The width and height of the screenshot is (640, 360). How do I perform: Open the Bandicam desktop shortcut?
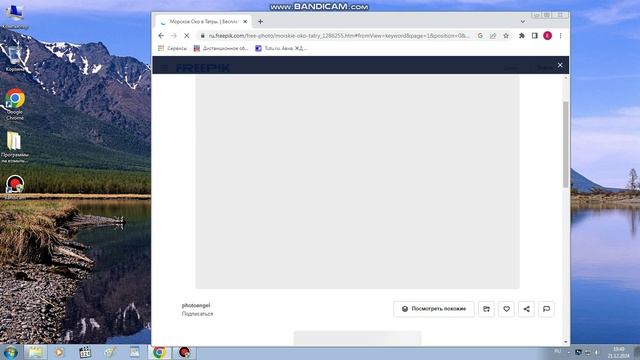coord(15,186)
